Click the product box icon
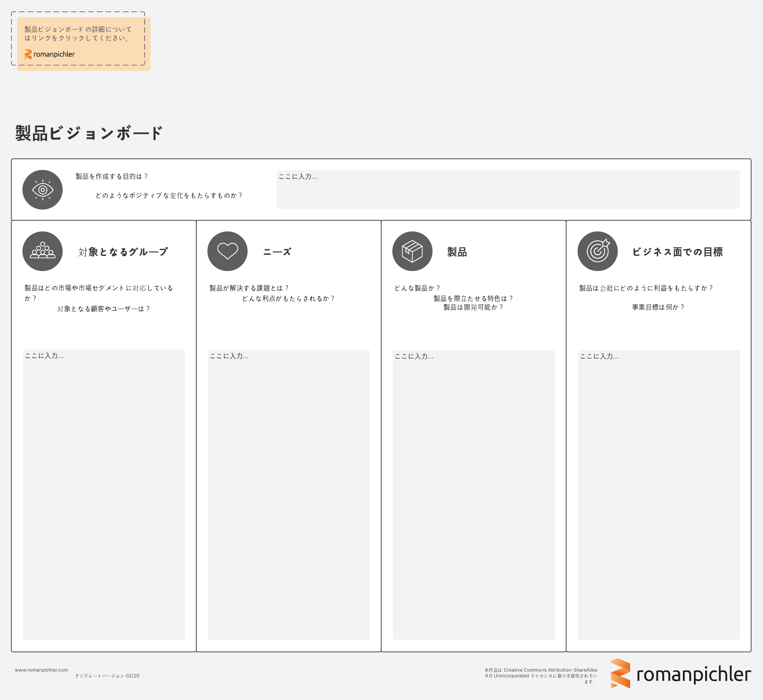This screenshot has height=700, width=763. (412, 251)
